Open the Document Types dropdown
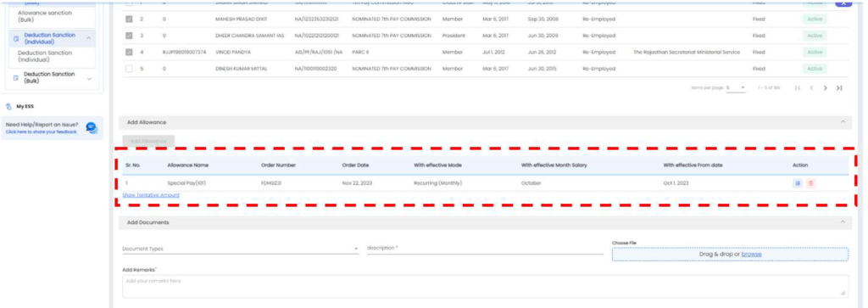 [x=240, y=249]
